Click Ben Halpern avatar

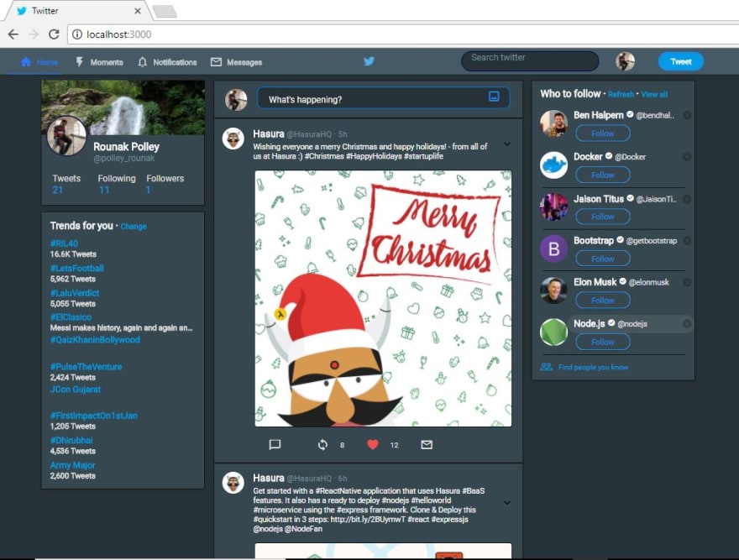(553, 124)
